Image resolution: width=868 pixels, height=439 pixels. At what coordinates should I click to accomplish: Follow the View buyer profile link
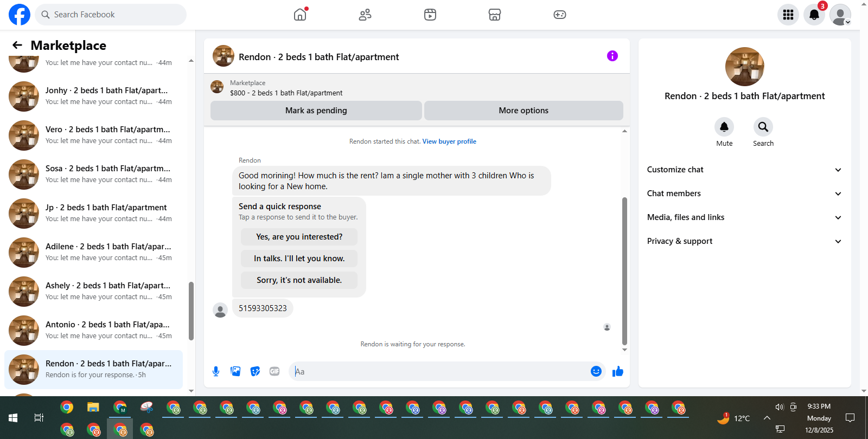click(449, 141)
